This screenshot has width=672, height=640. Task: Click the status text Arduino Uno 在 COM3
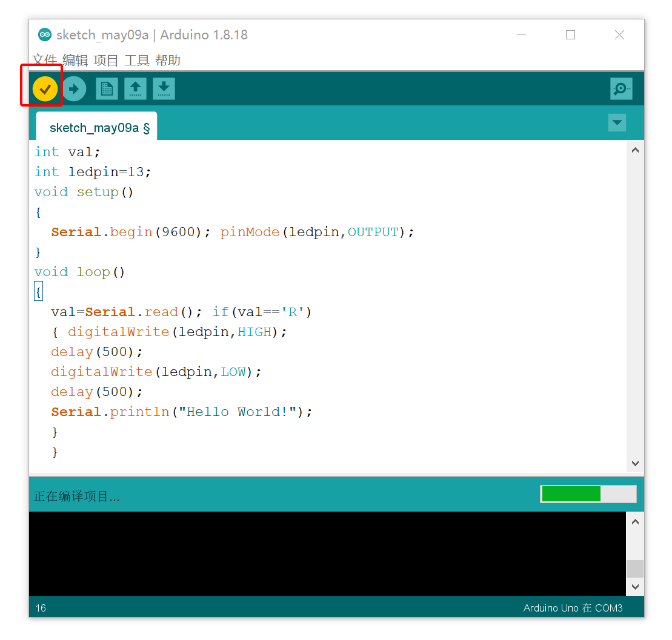(x=572, y=608)
